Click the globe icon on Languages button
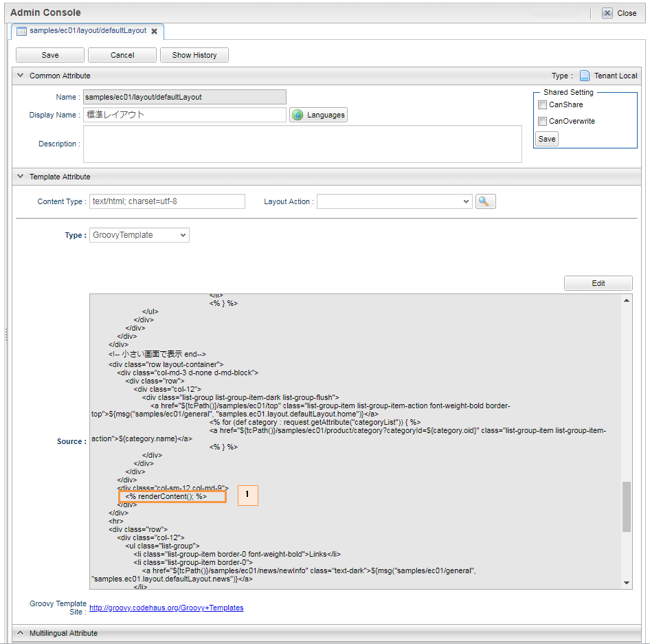This screenshot has width=650, height=644. [x=298, y=115]
